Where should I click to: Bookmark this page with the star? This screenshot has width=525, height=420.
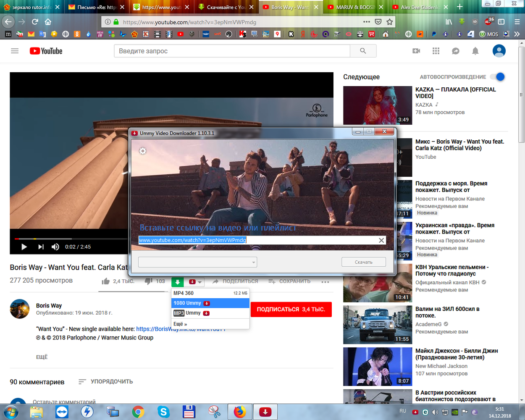390,22
